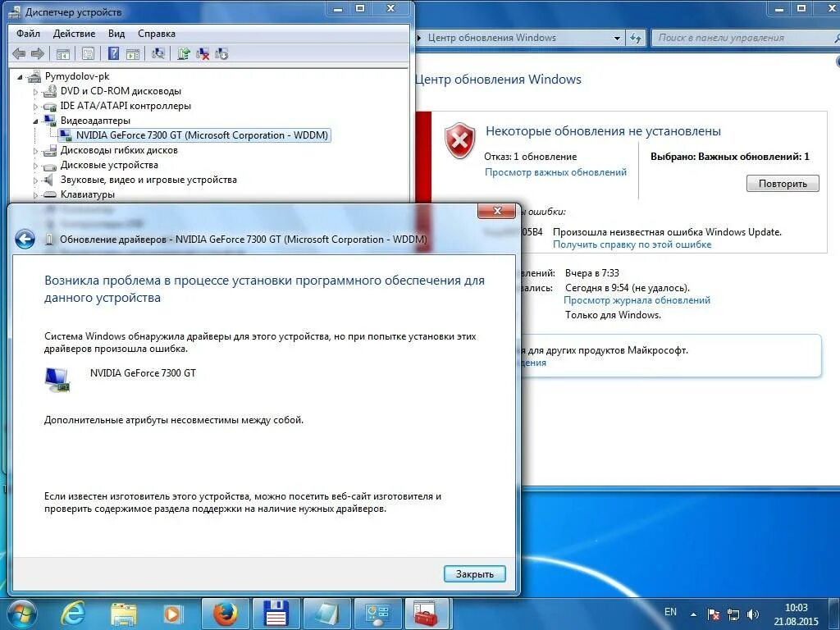This screenshot has height=630, width=840.
Task: Open the Вид menu
Action: tap(116, 34)
